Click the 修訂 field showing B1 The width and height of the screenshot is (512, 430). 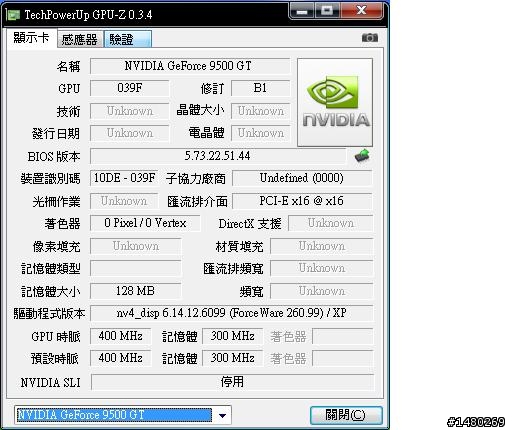[260, 88]
